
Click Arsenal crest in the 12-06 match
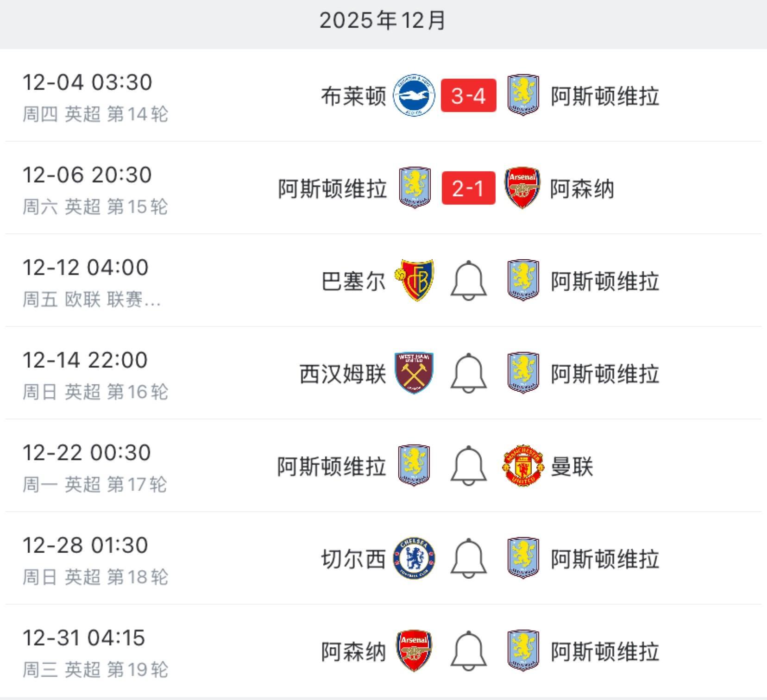tap(522, 188)
